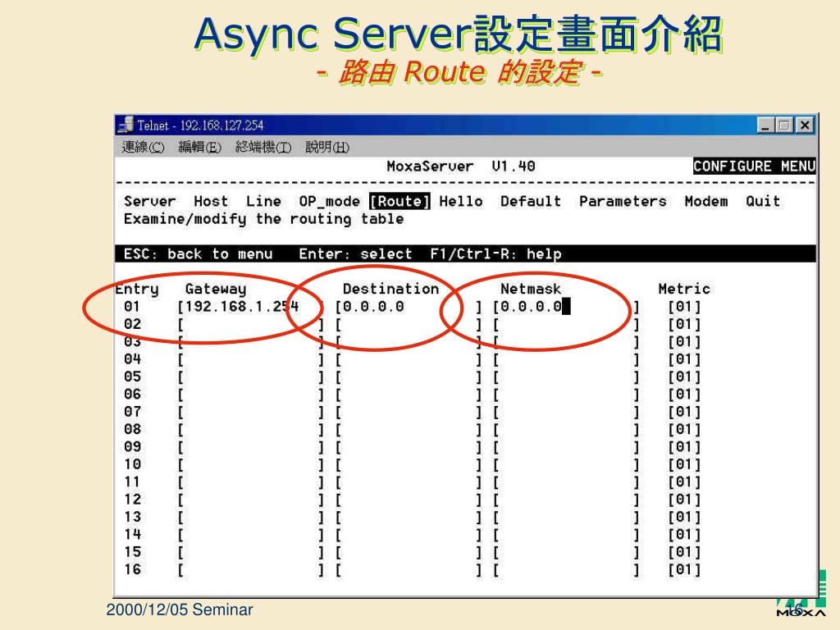840x630 pixels.
Task: Click entry 02 Netmask field
Action: [x=566, y=324]
